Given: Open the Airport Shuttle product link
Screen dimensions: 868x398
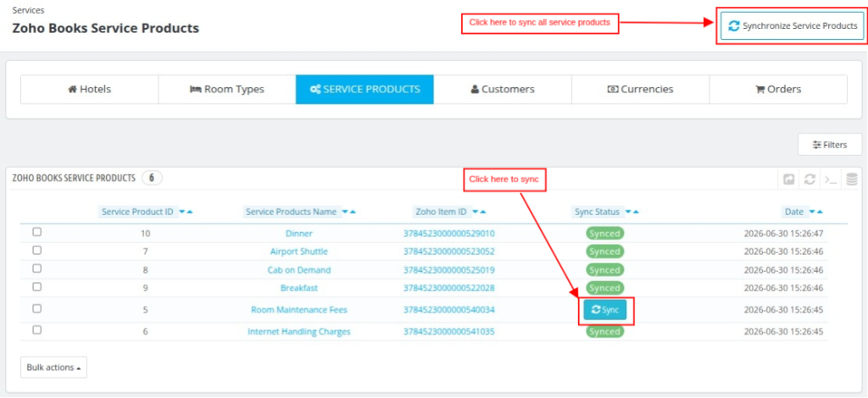Looking at the screenshot, I should coord(299,252).
